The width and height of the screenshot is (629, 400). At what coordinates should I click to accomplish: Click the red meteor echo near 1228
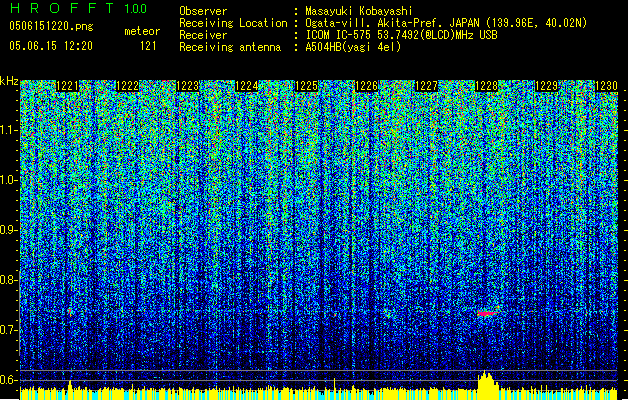pyautogui.click(x=487, y=313)
